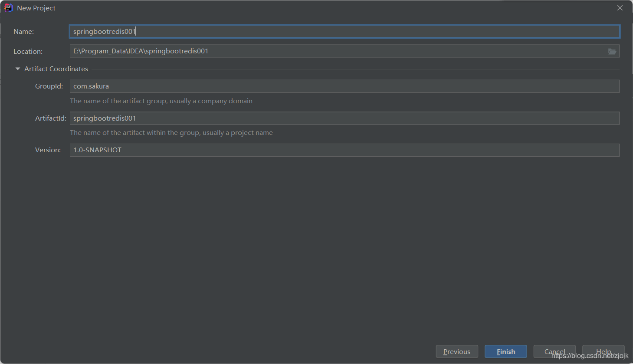633x364 pixels.
Task: Click the 'Location:' label
Action: pyautogui.click(x=28, y=52)
